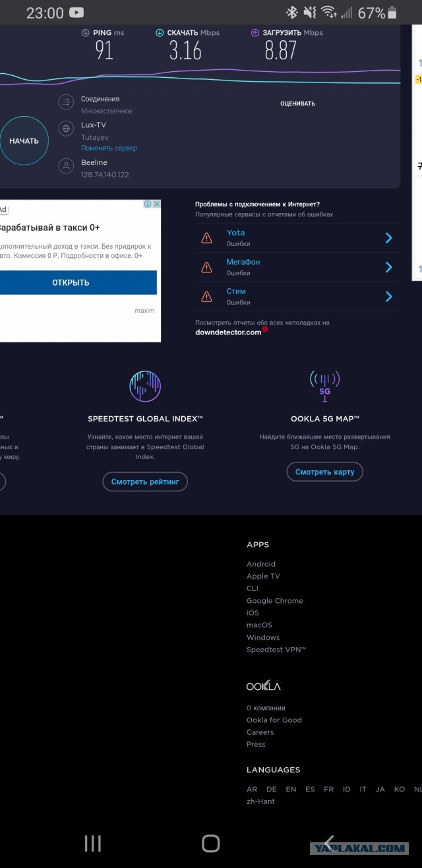Tap the user icon next to Beeline
This screenshot has width=422, height=868.
pos(65,166)
